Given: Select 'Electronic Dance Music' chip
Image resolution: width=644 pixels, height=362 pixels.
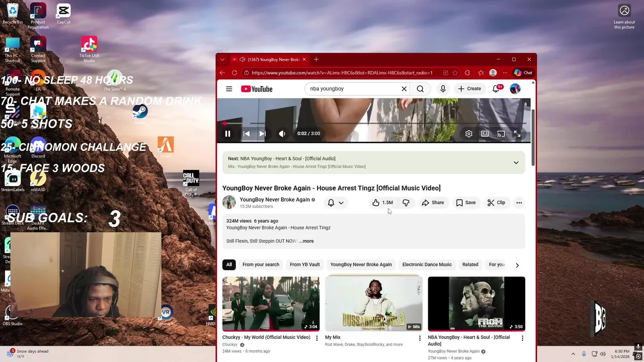Looking at the screenshot, I should coord(427,264).
